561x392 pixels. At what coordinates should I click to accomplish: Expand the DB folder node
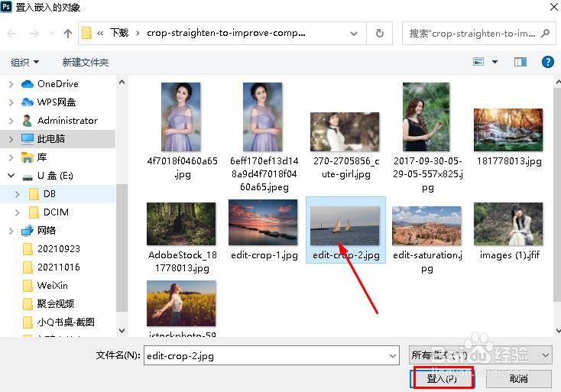(17, 194)
